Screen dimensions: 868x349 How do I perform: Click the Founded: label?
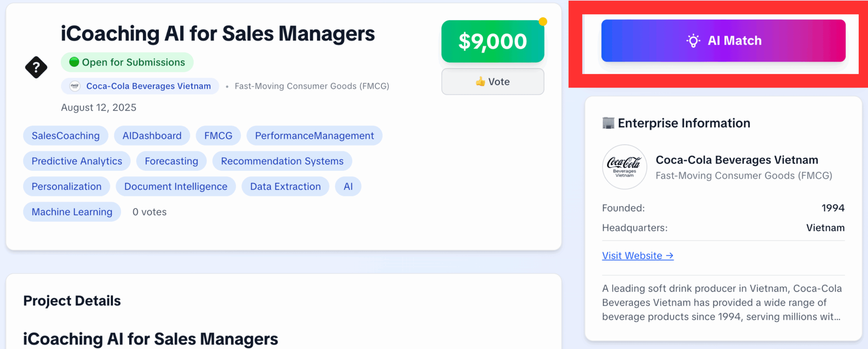623,208
